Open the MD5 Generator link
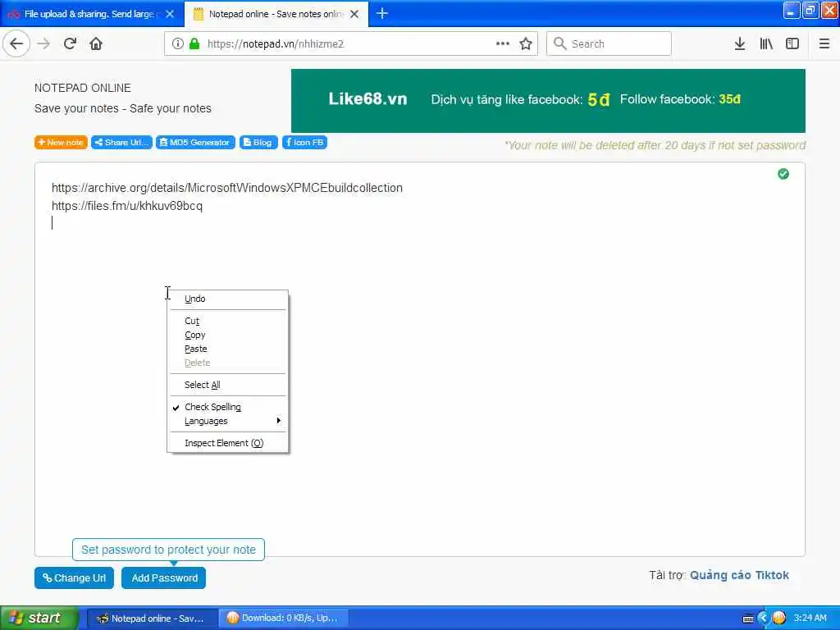840x630 pixels. click(x=195, y=143)
